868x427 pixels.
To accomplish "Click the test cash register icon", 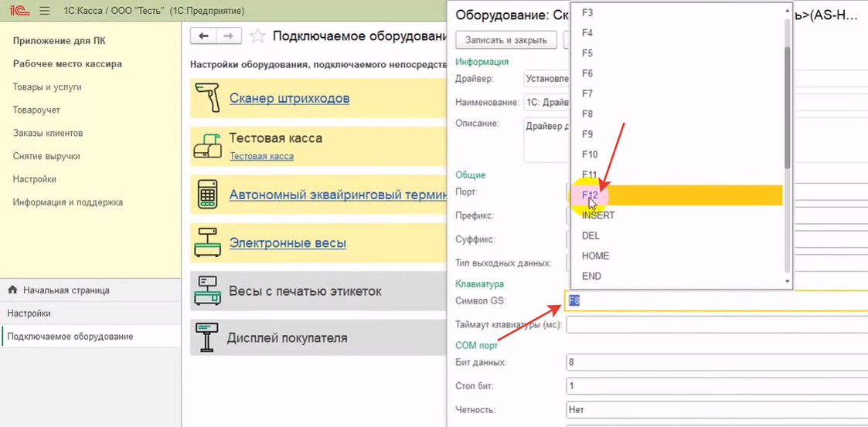I will (208, 146).
